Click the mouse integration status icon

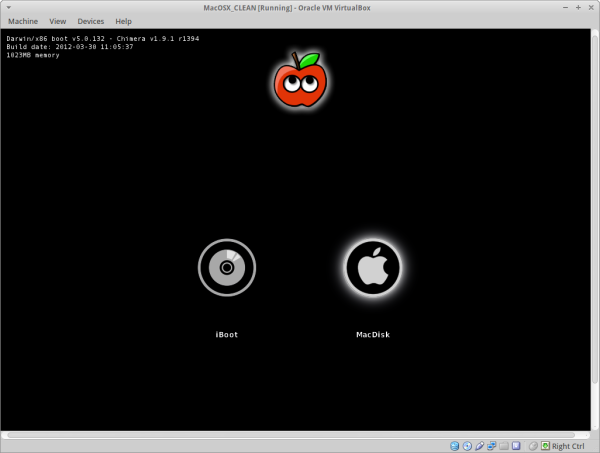pyautogui.click(x=533, y=446)
